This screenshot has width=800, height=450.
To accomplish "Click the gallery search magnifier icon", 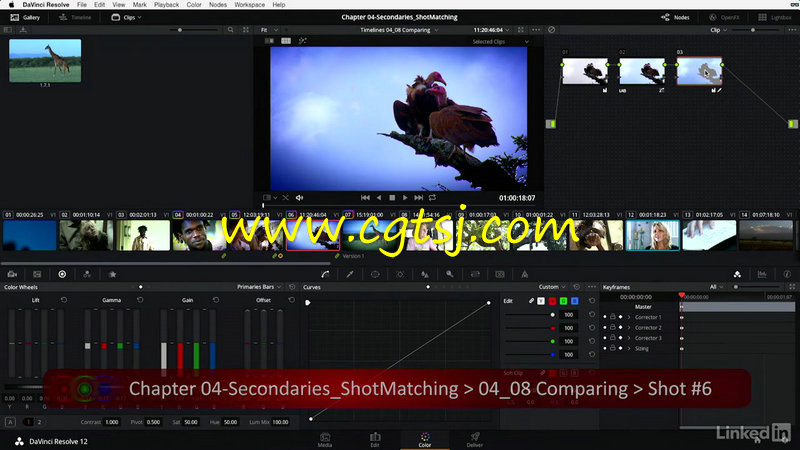I will [x=231, y=30].
